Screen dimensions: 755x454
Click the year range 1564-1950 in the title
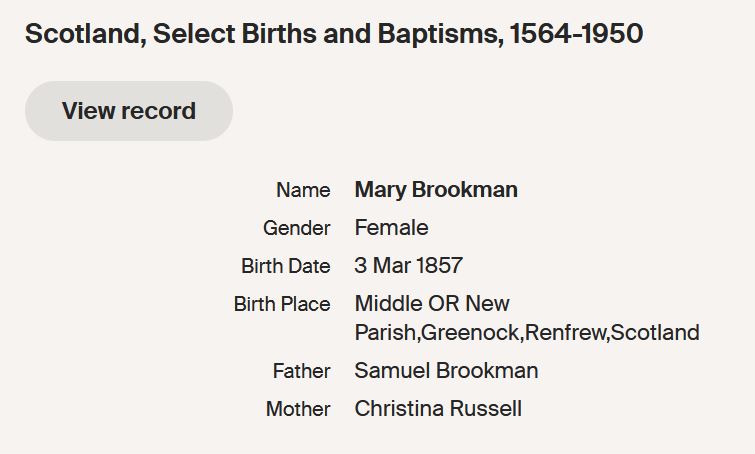tap(576, 34)
